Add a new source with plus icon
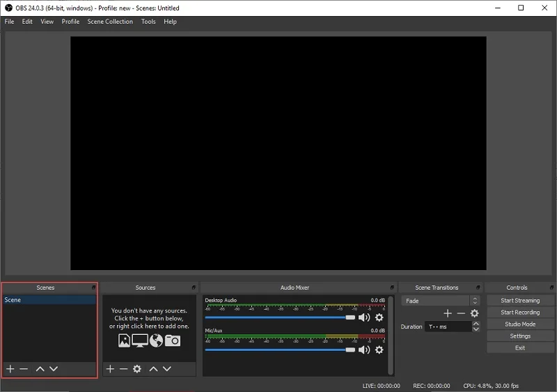557x392 pixels. pyautogui.click(x=110, y=369)
